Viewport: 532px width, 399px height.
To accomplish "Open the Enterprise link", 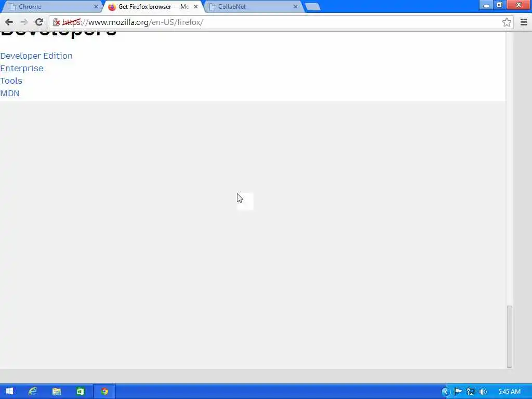I will [x=22, y=68].
